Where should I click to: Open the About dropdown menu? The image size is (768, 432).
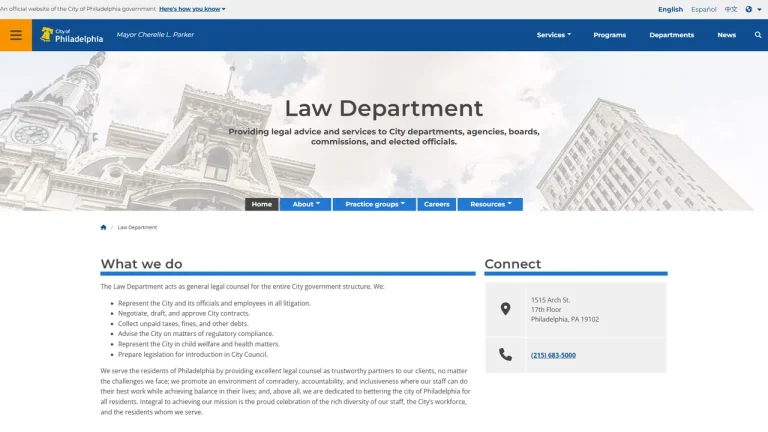point(306,204)
